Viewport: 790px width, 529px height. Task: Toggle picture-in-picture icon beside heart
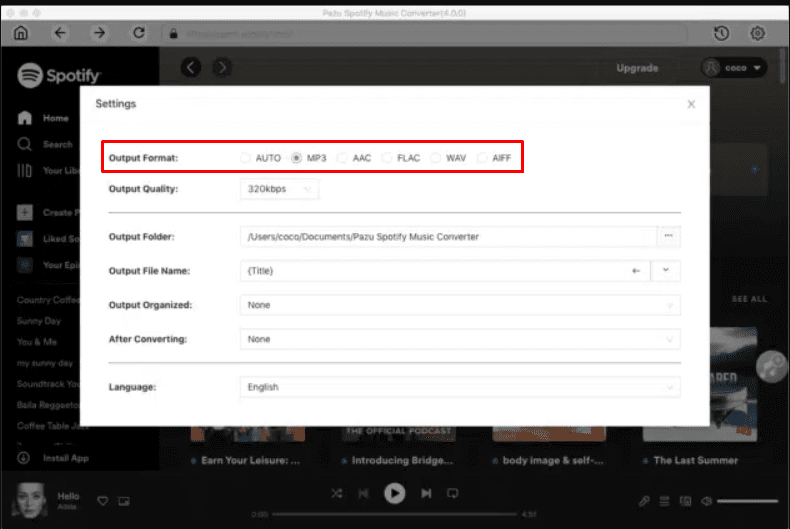[x=124, y=501]
